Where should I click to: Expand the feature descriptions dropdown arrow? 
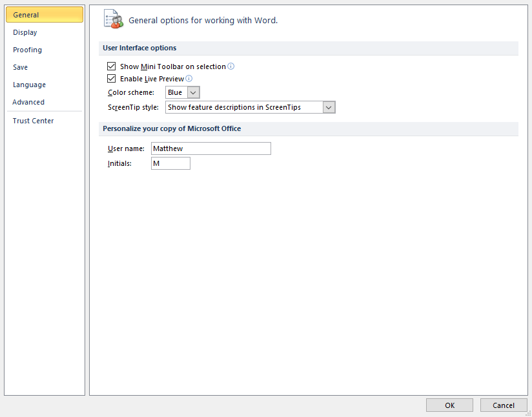tap(329, 107)
